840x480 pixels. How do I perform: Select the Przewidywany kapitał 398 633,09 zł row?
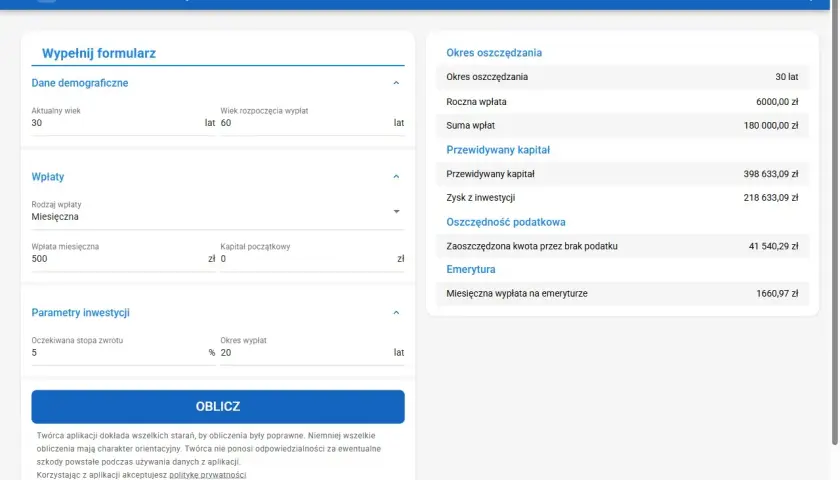pos(622,174)
